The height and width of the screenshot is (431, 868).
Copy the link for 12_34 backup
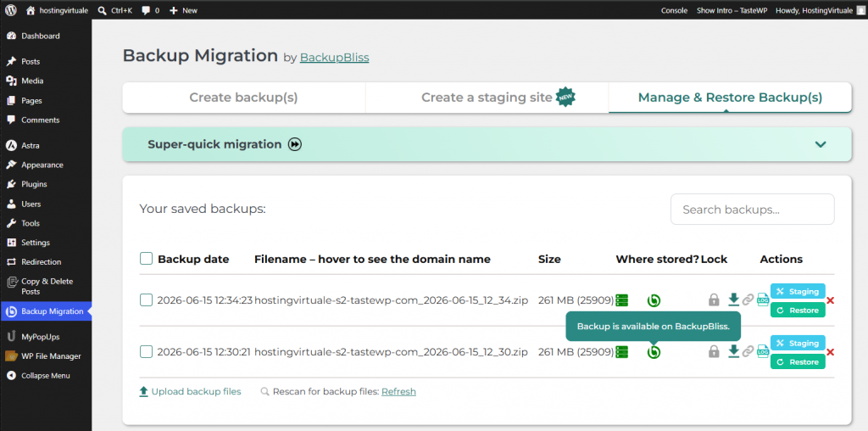(x=748, y=300)
